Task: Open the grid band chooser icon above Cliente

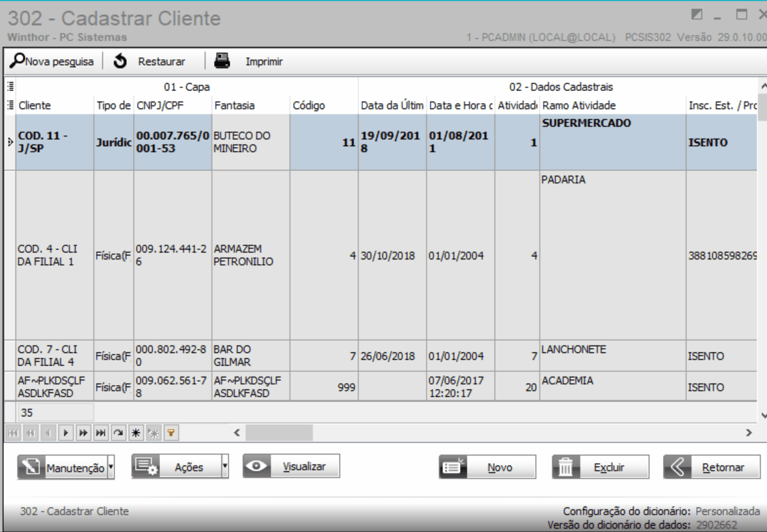Action: pos(10,86)
